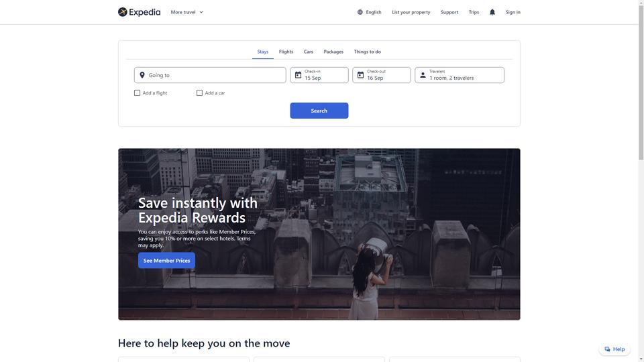The image size is (644, 362).
Task: Open the Travelers room selector
Action: 459,75
